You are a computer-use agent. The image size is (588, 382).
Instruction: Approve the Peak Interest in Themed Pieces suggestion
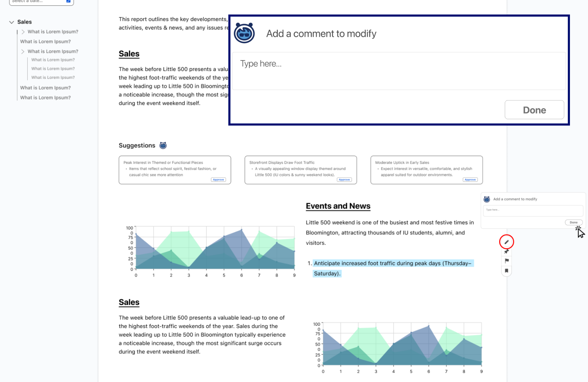218,180
